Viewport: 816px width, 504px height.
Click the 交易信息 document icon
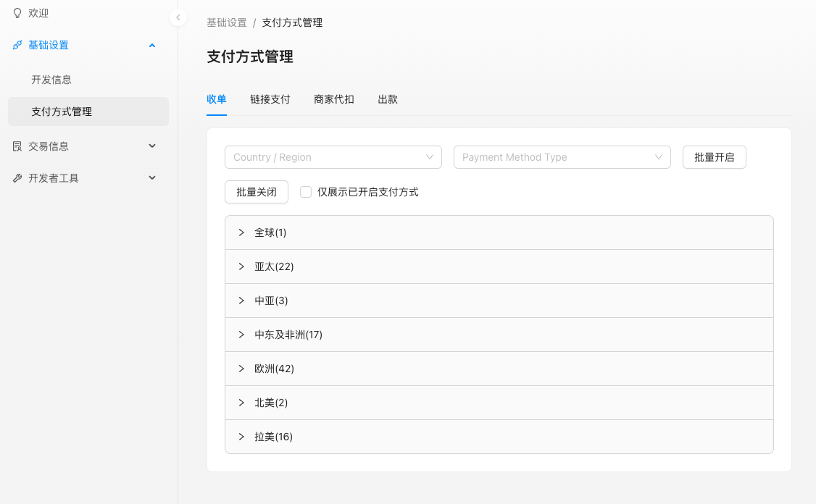coord(17,146)
